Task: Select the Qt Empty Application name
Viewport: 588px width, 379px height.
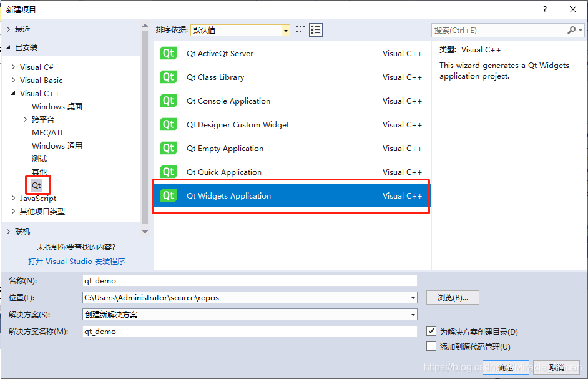Action: [225, 149]
